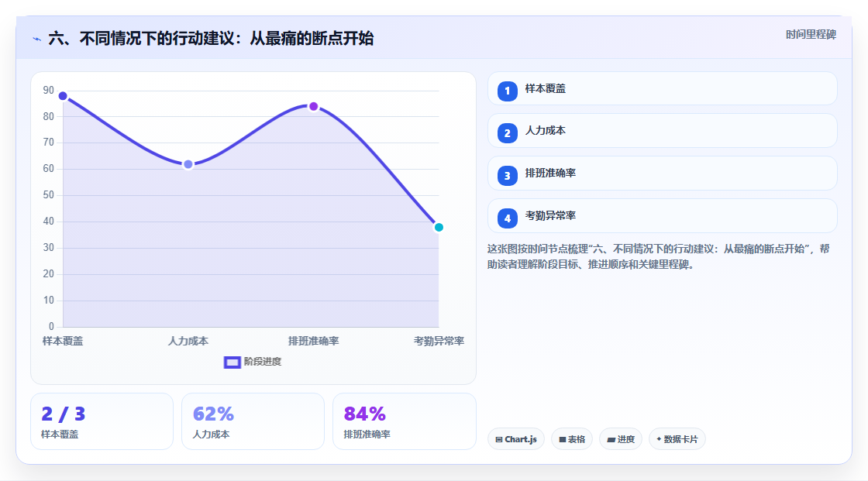Click the y-axis value 90

point(49,90)
